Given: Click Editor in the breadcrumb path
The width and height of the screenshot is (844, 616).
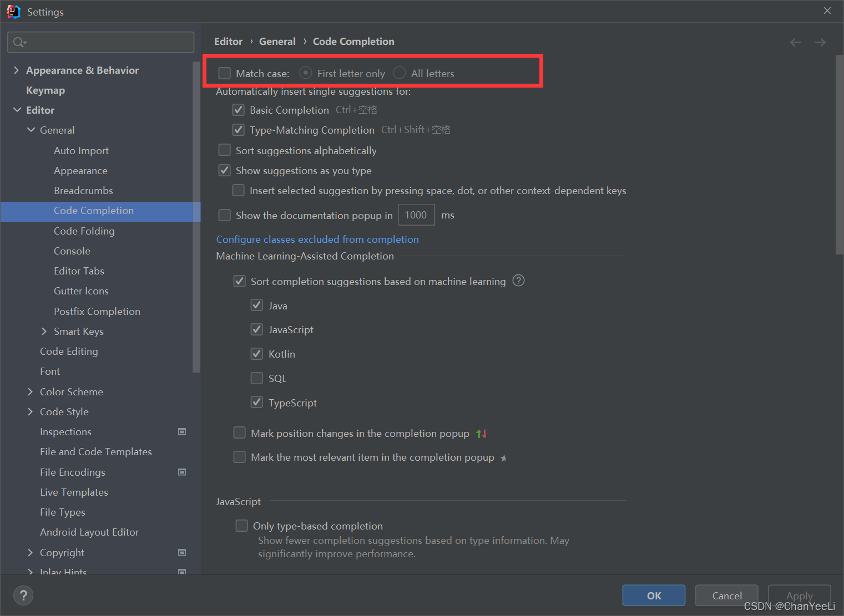Looking at the screenshot, I should 228,42.
